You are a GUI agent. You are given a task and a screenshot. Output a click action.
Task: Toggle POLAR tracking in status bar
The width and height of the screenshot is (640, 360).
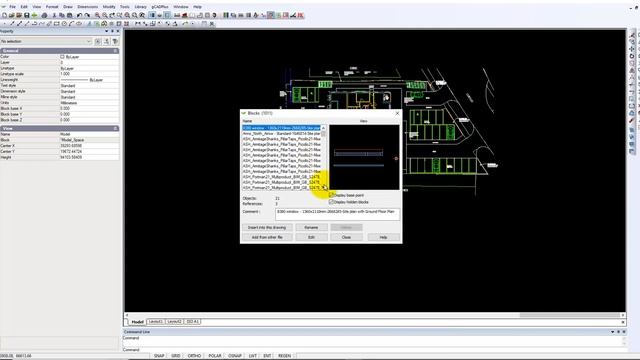point(215,356)
